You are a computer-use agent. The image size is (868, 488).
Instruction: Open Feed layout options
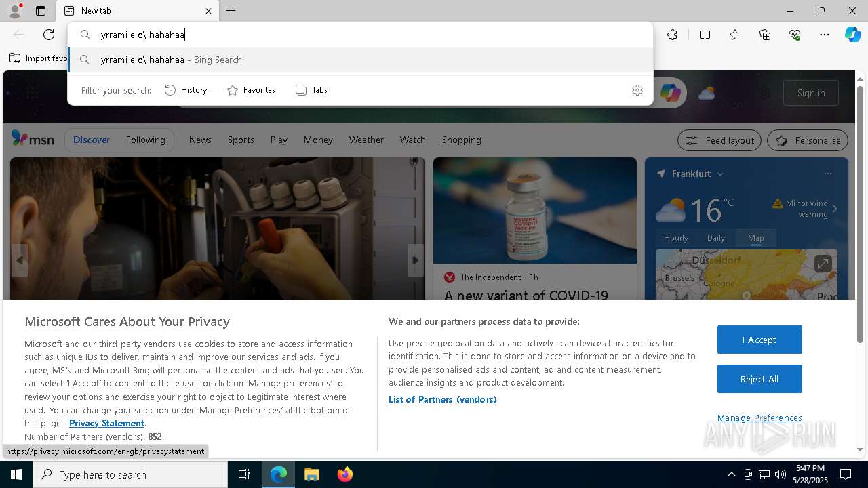pos(719,140)
